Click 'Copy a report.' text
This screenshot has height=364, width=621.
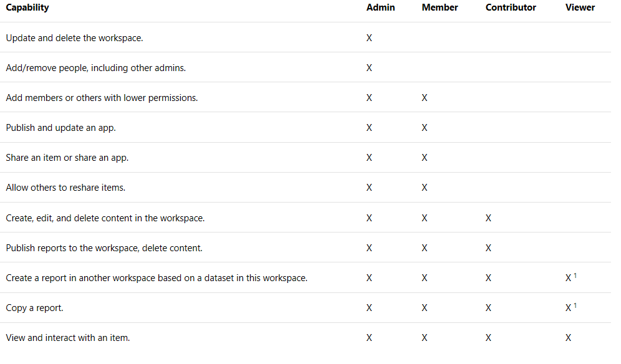click(34, 308)
